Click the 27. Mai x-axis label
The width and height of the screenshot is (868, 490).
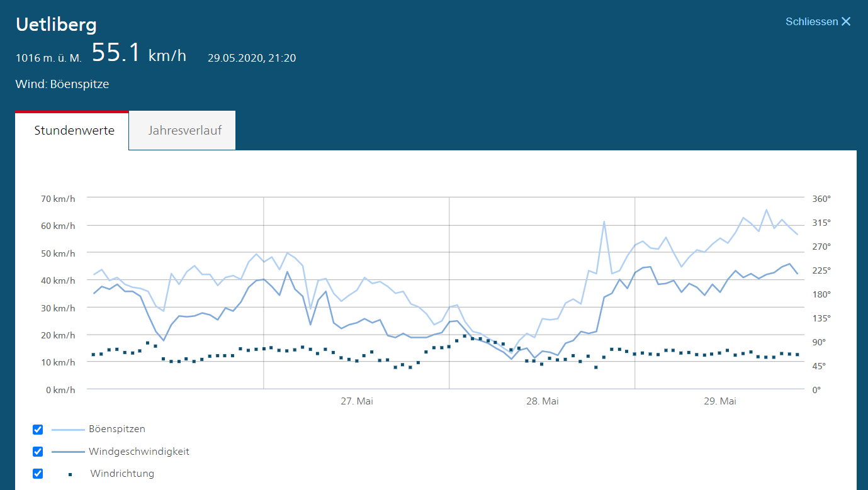tap(357, 401)
